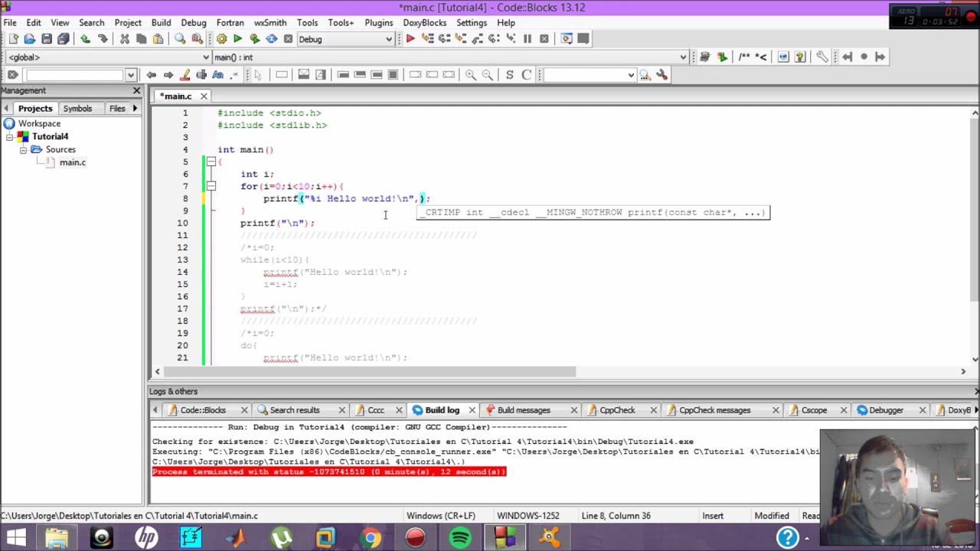This screenshot has width=980, height=551.
Task: Save the current file with the Save icon
Action: (x=47, y=39)
